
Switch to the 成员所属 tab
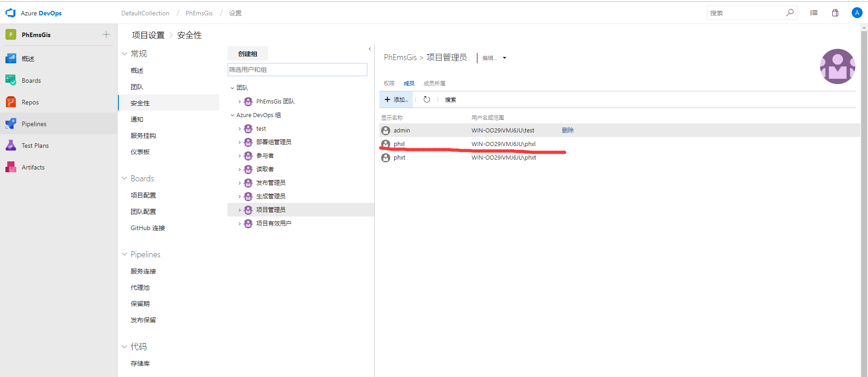tap(434, 84)
